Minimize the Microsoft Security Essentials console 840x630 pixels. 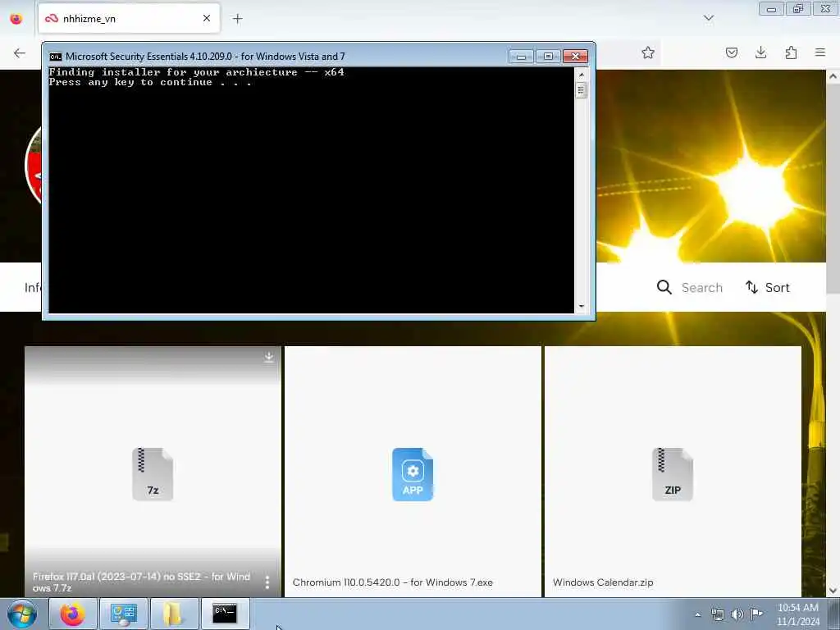point(521,57)
